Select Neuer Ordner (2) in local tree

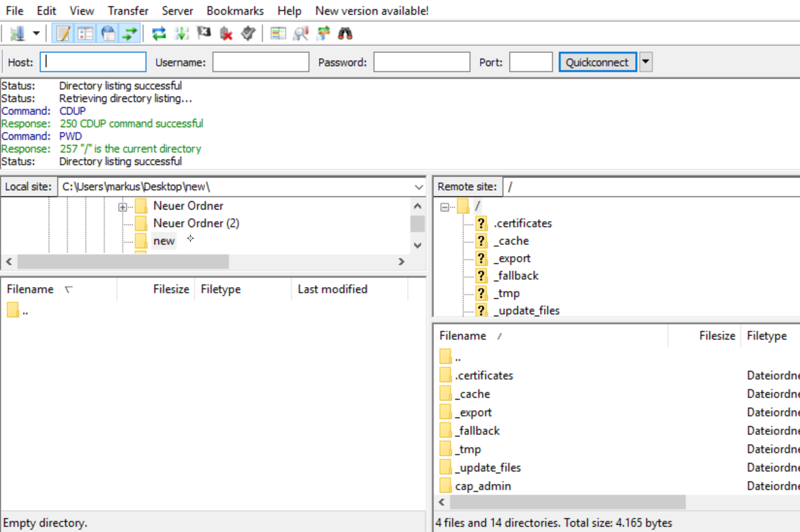coord(196,223)
